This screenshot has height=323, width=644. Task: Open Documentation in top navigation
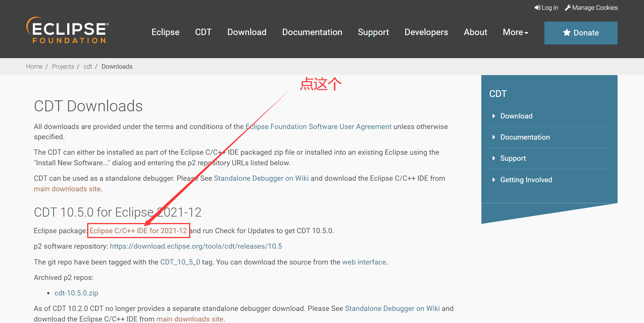312,32
